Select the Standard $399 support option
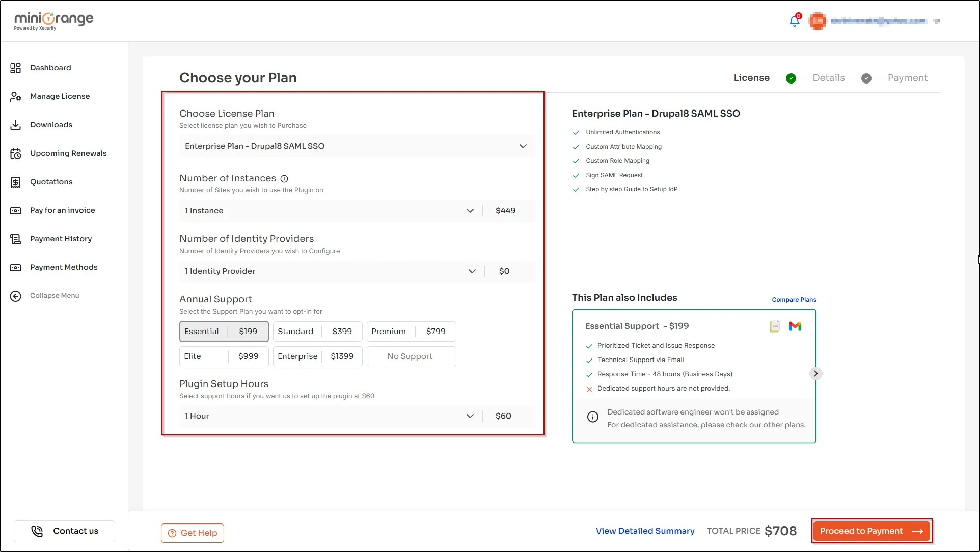The height and width of the screenshot is (552, 980). 317,332
